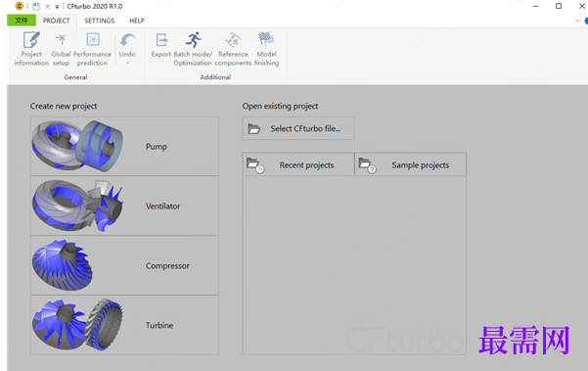
Task: Switch to Sample projects tab
Action: pos(411,163)
